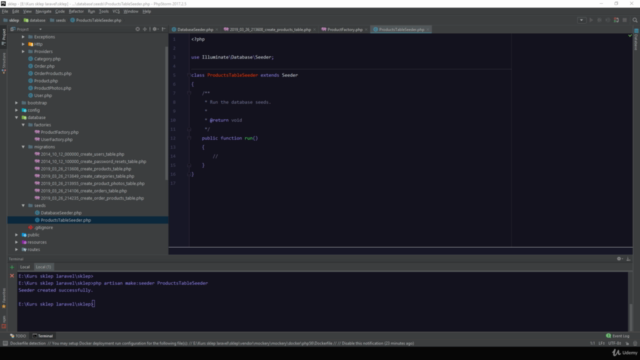Open the TODO tool window button
This screenshot has height=360, width=640.
click(x=18, y=336)
